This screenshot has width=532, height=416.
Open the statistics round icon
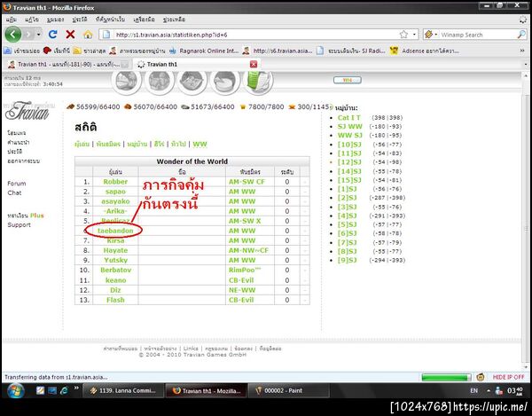[x=224, y=82]
